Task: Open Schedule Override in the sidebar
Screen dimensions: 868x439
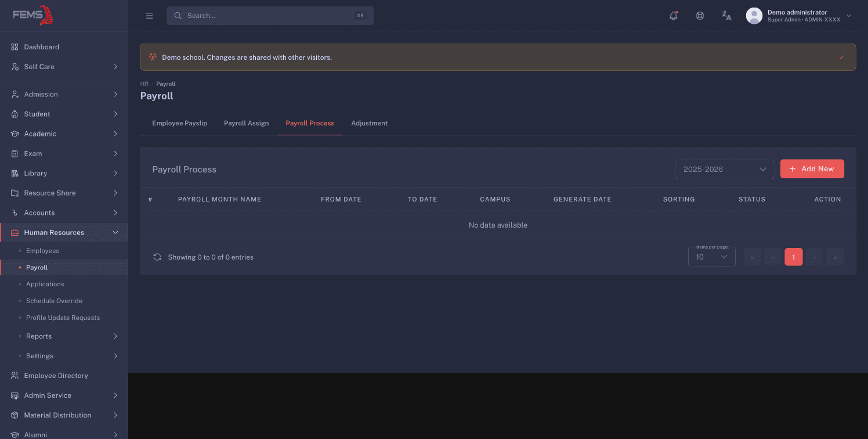Action: tap(64, 301)
